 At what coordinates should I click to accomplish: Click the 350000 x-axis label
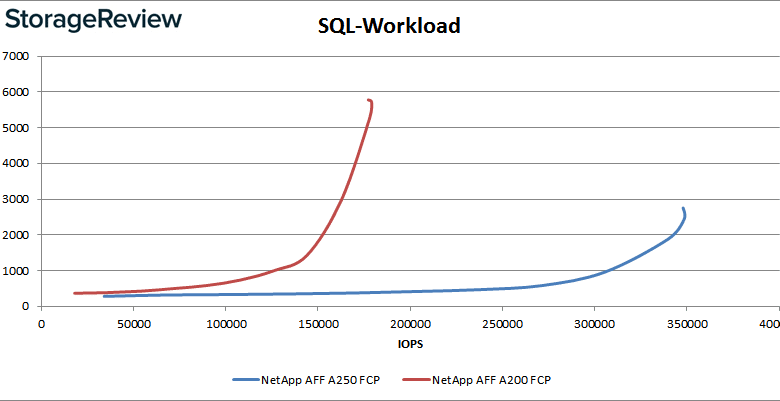click(686, 324)
